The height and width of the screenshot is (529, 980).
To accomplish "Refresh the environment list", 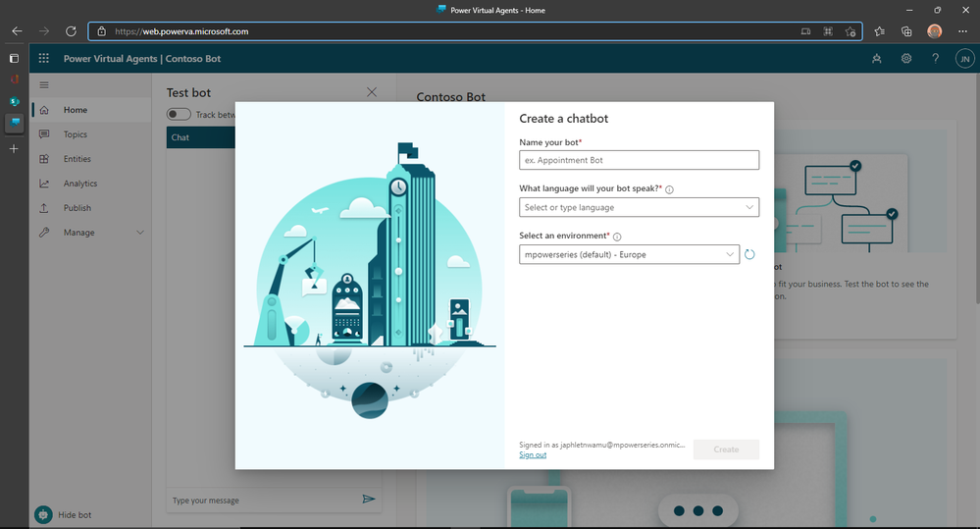I will (x=749, y=254).
